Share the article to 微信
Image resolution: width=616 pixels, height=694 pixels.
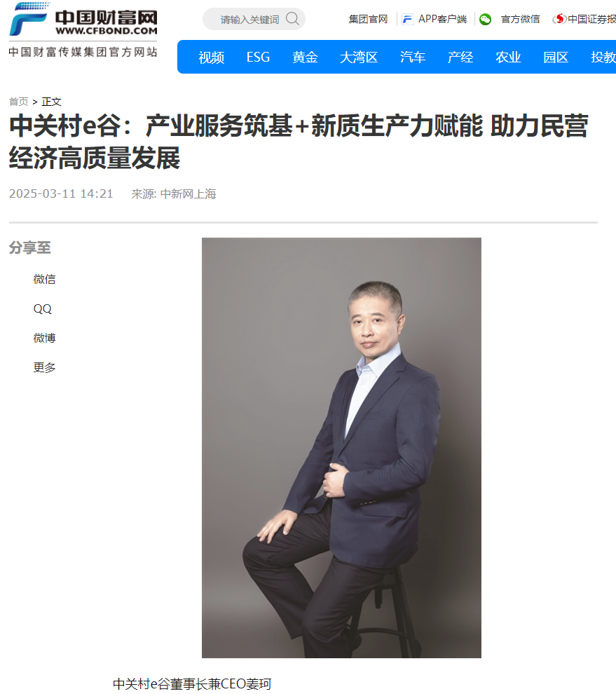click(x=44, y=279)
